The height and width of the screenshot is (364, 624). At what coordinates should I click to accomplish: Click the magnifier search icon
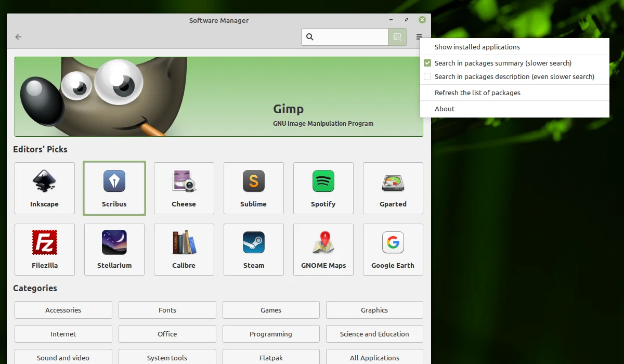310,37
